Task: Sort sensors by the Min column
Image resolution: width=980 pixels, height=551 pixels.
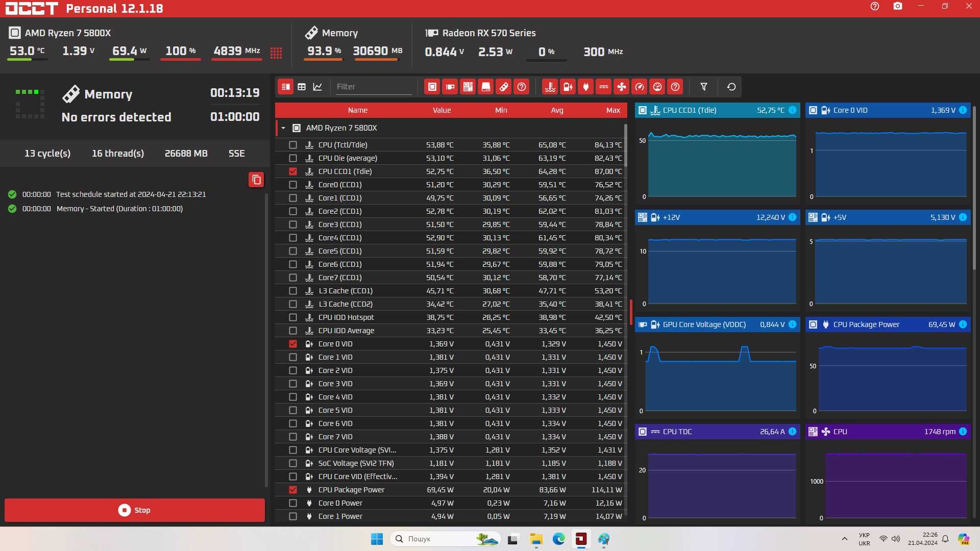Action: click(501, 110)
